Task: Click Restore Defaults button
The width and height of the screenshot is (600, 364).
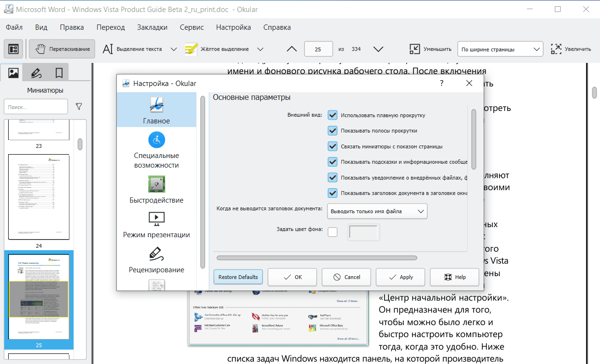Action: [x=238, y=277]
